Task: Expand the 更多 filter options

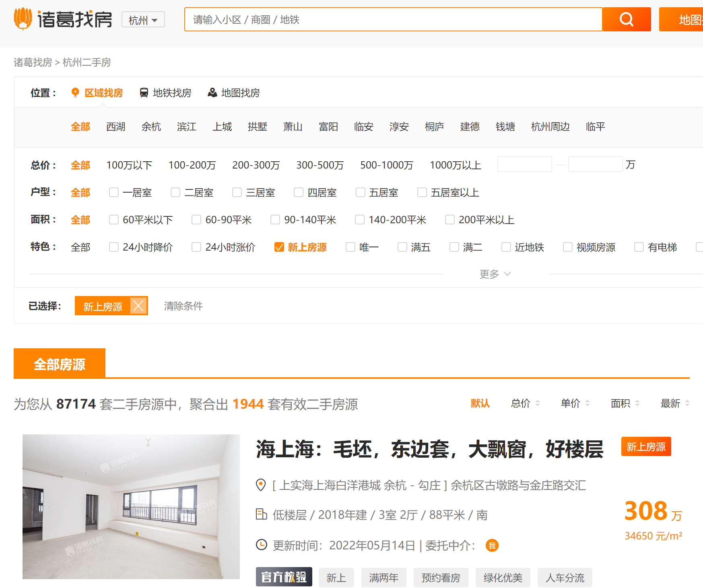Action: pos(495,274)
